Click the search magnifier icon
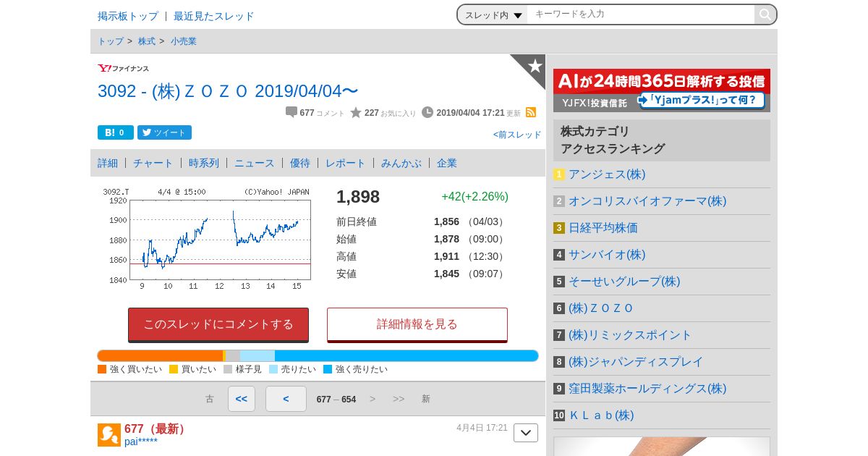This screenshot has height=456, width=868. tap(765, 14)
